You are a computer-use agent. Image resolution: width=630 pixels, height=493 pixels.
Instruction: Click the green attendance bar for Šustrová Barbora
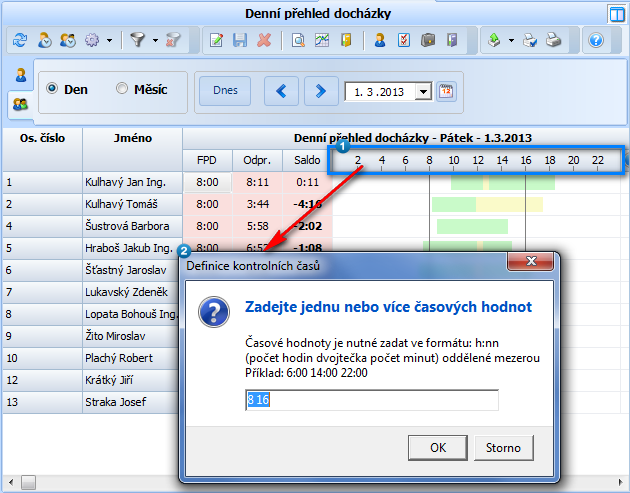[472, 226]
